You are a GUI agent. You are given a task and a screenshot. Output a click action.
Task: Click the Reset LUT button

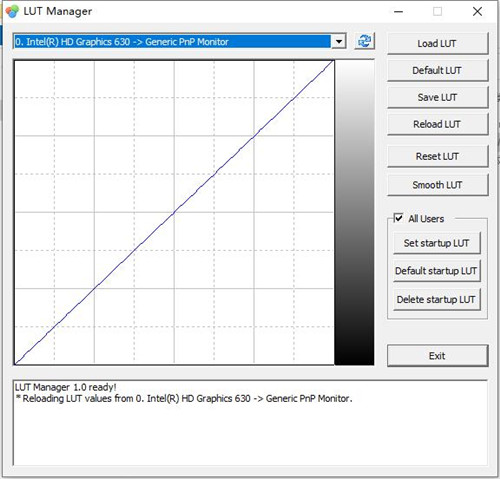437,156
